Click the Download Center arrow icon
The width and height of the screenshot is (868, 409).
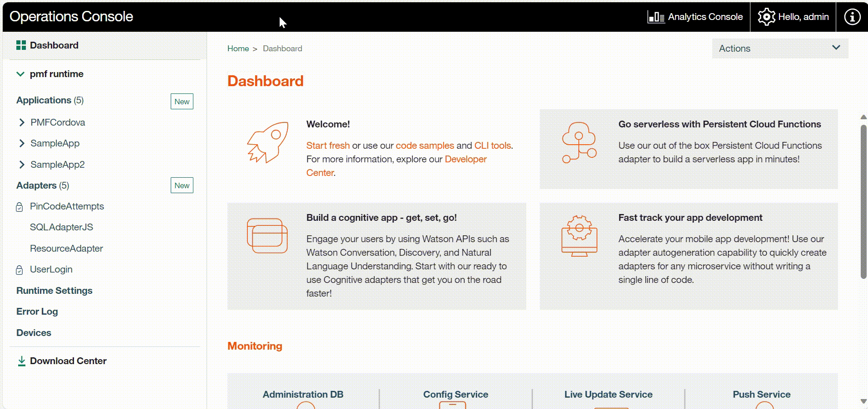point(21,361)
